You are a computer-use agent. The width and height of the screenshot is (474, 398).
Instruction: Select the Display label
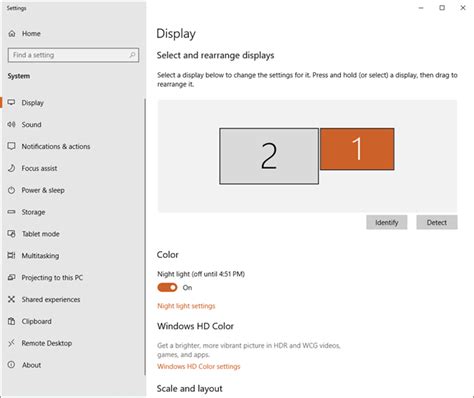click(x=33, y=103)
